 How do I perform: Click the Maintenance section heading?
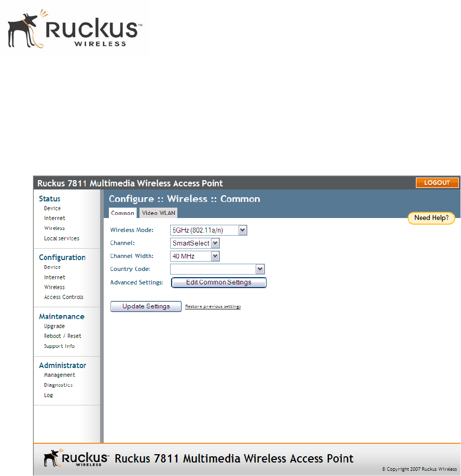[x=62, y=316]
